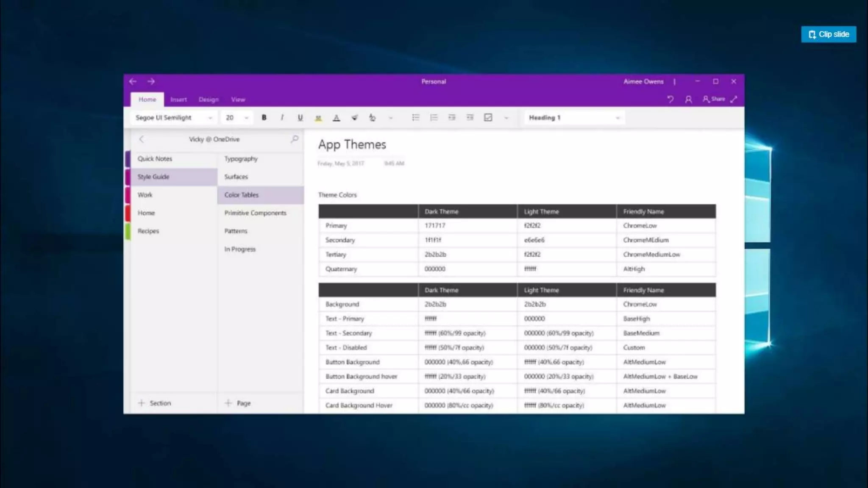The height and width of the screenshot is (488, 868).
Task: Switch to the Insert ribbon tab
Action: point(178,100)
